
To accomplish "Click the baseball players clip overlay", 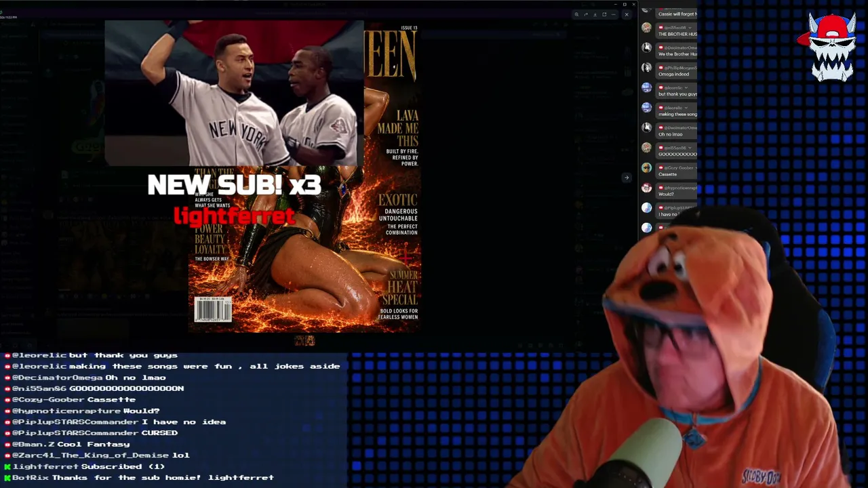I will tap(234, 93).
